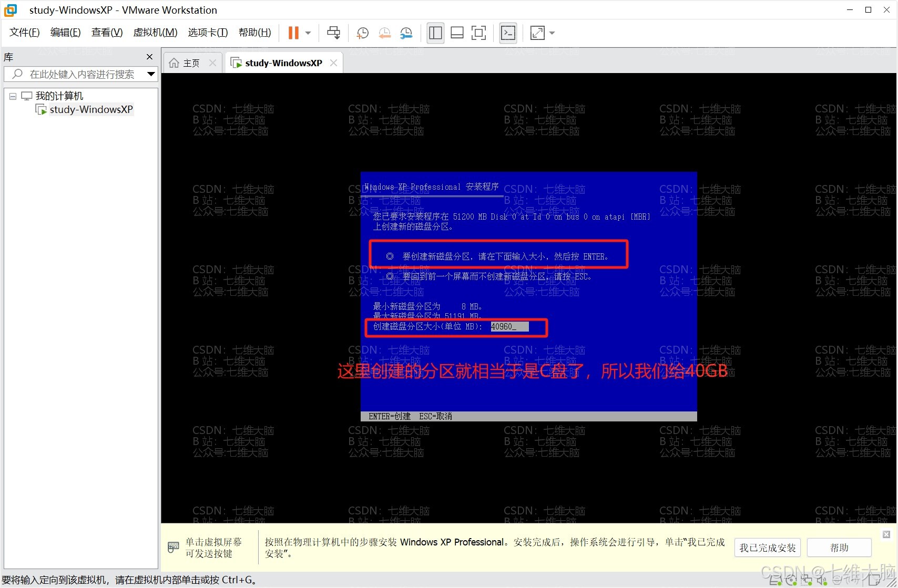The width and height of the screenshot is (898, 588).
Task: Open the snapshot manager
Action: tap(406, 33)
